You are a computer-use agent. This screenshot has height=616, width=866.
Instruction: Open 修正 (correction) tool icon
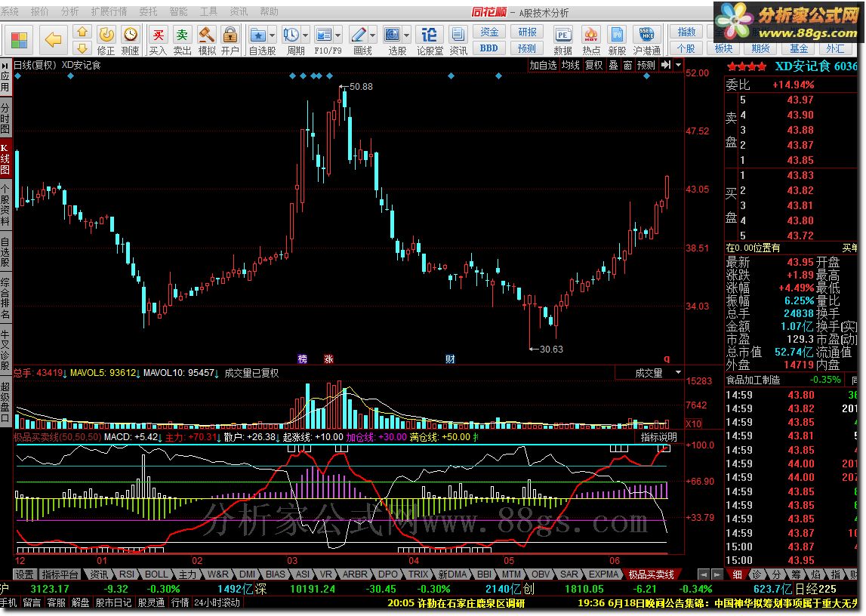[106, 40]
